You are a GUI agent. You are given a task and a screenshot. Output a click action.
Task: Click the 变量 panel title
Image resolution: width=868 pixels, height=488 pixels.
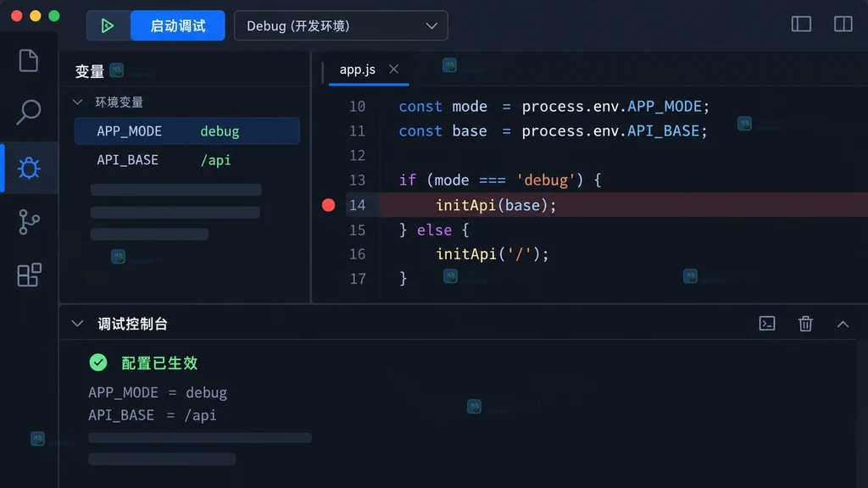point(90,71)
